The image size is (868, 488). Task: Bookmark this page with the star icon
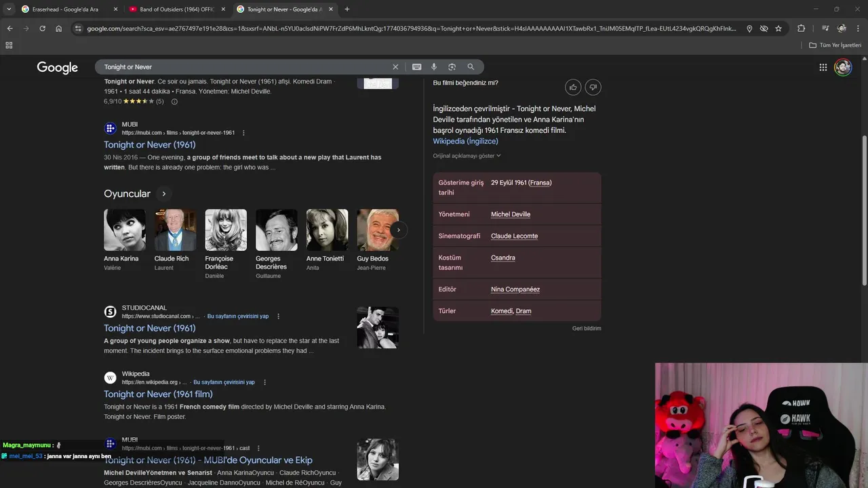click(x=778, y=28)
